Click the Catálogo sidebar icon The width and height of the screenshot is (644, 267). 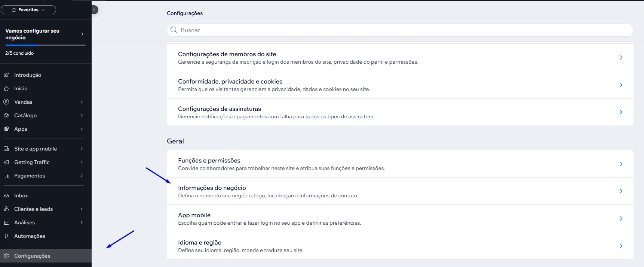coord(6,115)
